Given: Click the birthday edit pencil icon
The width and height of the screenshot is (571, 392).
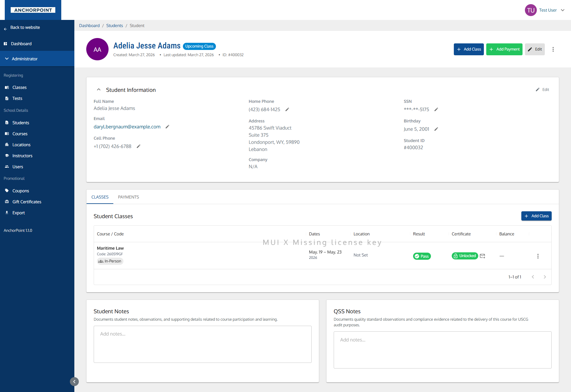Looking at the screenshot, I should coord(436,129).
